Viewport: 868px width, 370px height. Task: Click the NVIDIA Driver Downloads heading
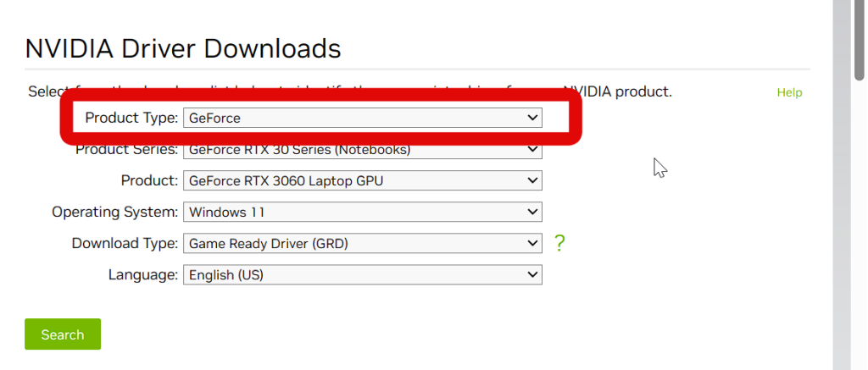coord(183,48)
